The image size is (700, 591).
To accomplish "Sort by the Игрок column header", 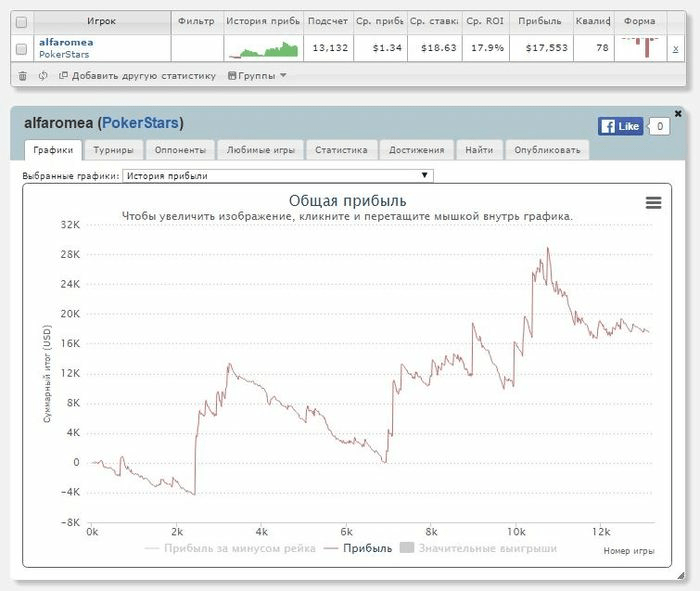I will [102, 21].
